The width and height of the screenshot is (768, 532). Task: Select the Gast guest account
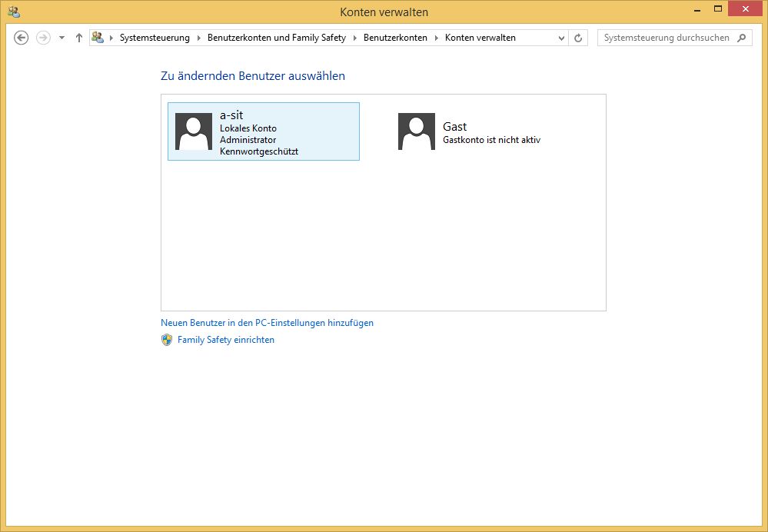coord(487,131)
